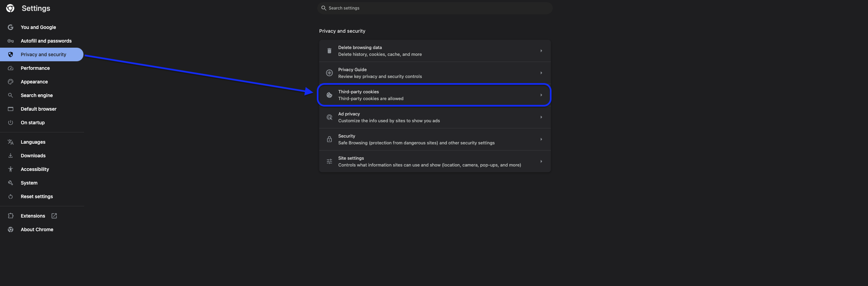Image resolution: width=868 pixels, height=286 pixels.
Task: Click the Ad privacy icon
Action: click(329, 117)
